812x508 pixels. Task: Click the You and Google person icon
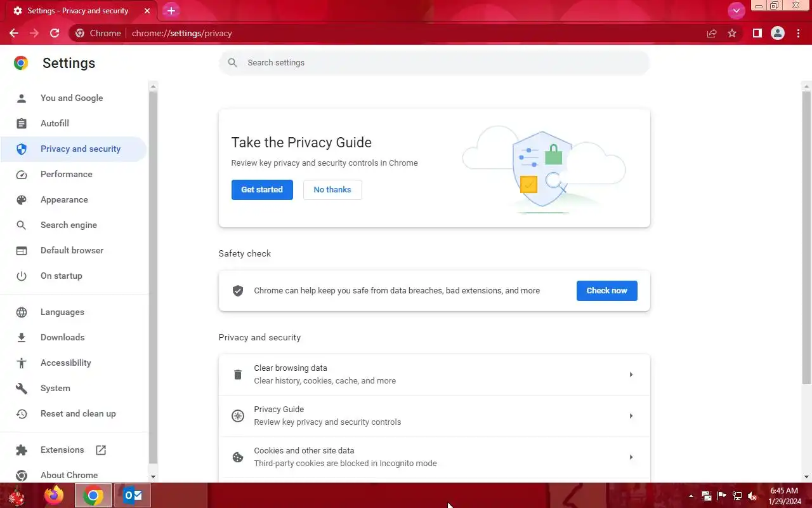(22, 98)
